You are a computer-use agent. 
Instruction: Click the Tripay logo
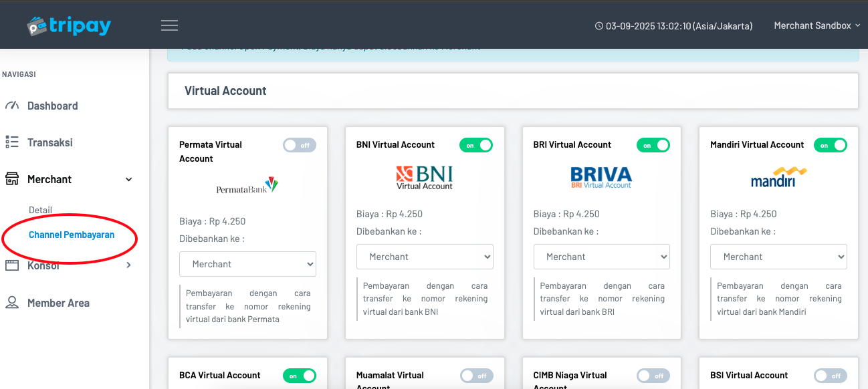[x=69, y=25]
